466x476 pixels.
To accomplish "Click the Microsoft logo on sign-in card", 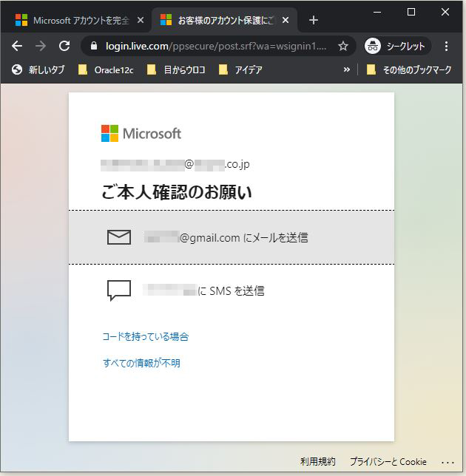I will coord(141,134).
